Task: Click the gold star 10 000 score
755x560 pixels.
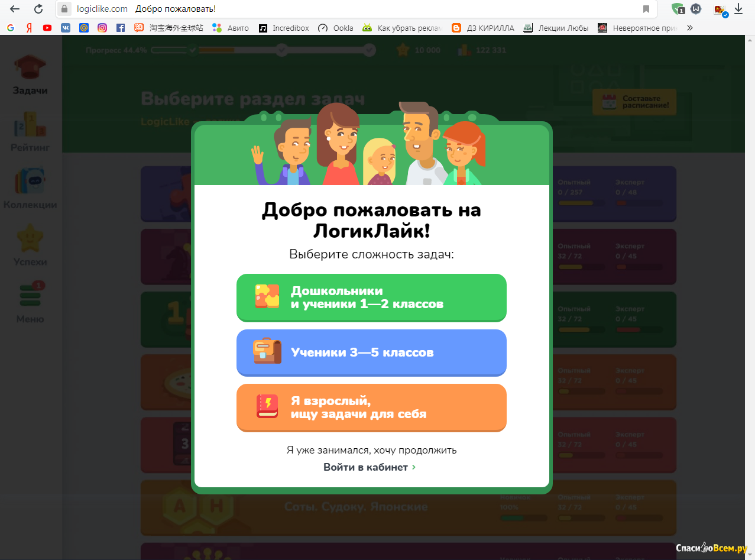Action: (x=419, y=50)
